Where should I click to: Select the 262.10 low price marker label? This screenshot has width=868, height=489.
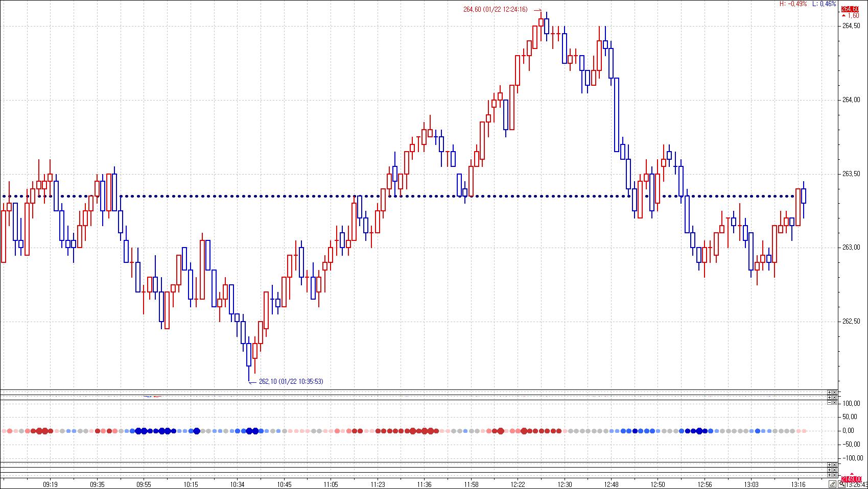pos(291,381)
